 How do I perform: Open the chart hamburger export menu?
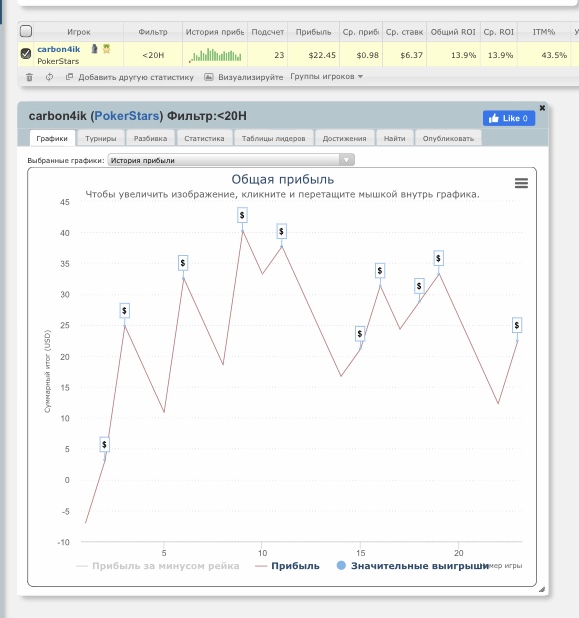pyautogui.click(x=521, y=183)
